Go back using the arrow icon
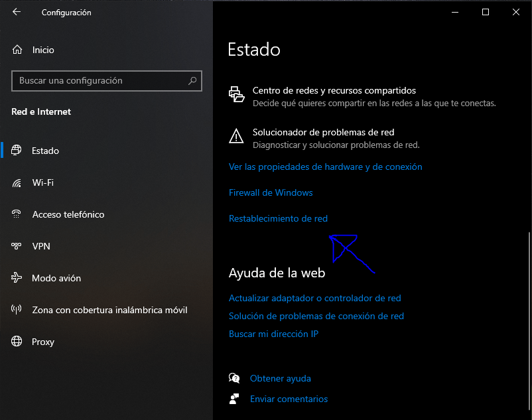532x420 pixels. [17, 12]
